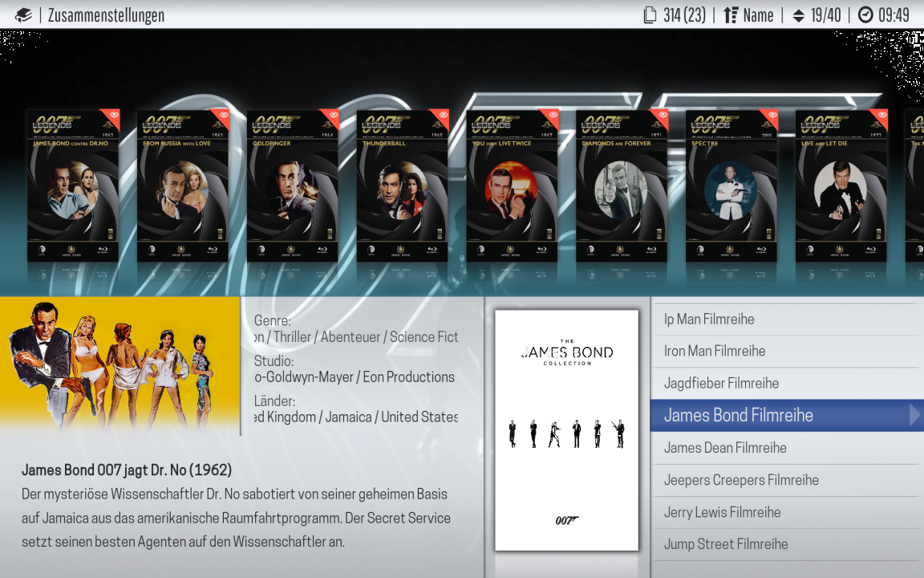The image size is (924, 578).
Task: Toggle watched eye on the Thunderball cover
Action: 443,115
